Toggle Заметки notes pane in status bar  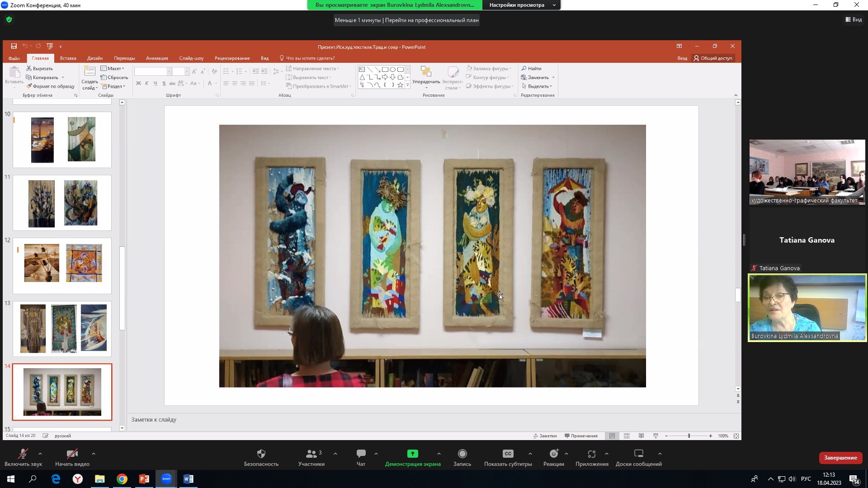545,436
